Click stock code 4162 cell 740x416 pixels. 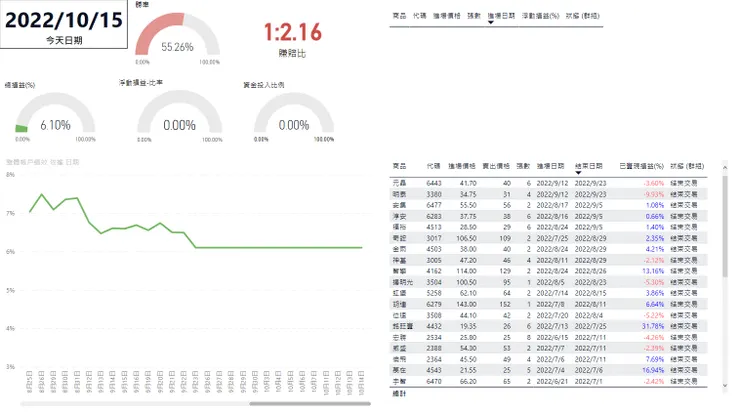(x=434, y=271)
